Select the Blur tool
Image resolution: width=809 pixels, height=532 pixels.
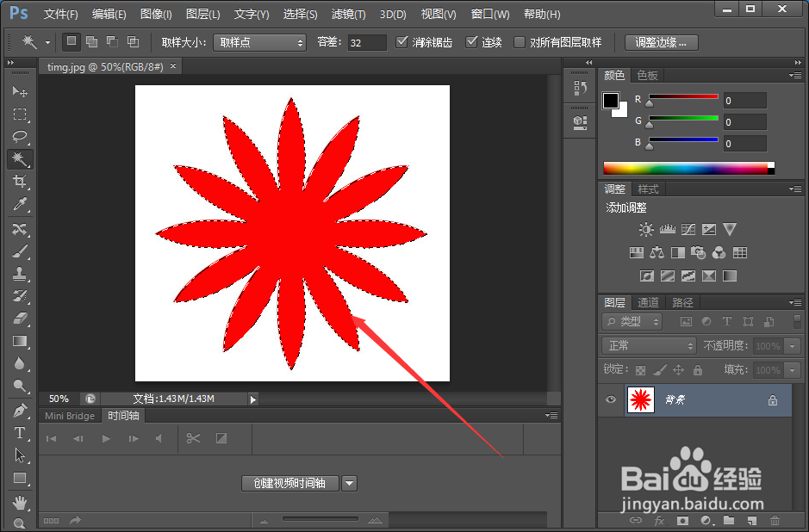(20, 363)
